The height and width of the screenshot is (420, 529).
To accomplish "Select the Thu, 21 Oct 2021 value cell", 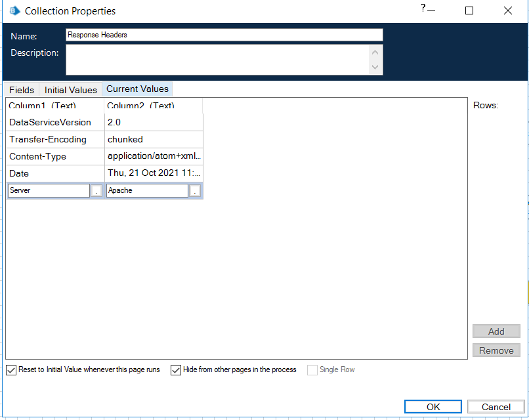I will (x=154, y=173).
